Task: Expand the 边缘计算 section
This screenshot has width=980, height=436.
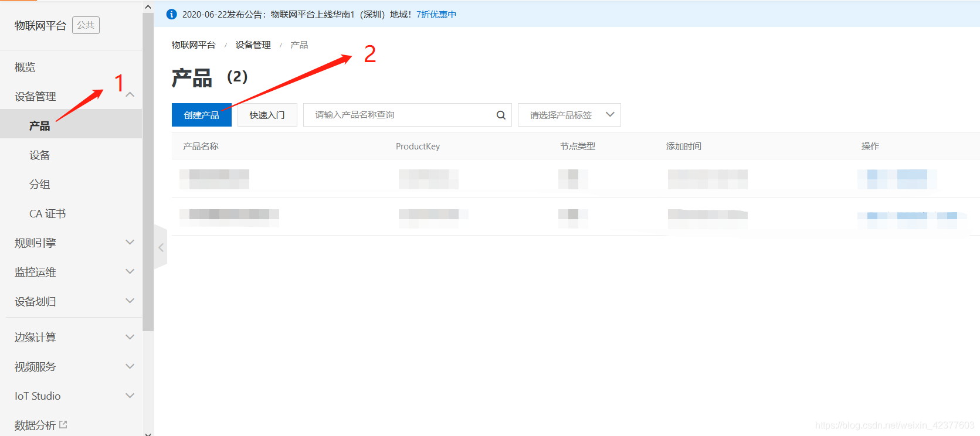Action: pos(130,337)
